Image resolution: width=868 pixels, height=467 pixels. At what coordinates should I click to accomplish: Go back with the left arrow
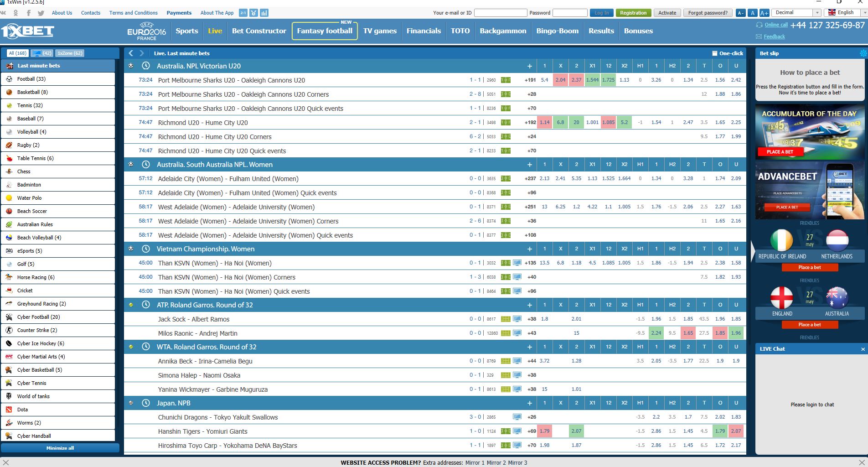pos(131,53)
